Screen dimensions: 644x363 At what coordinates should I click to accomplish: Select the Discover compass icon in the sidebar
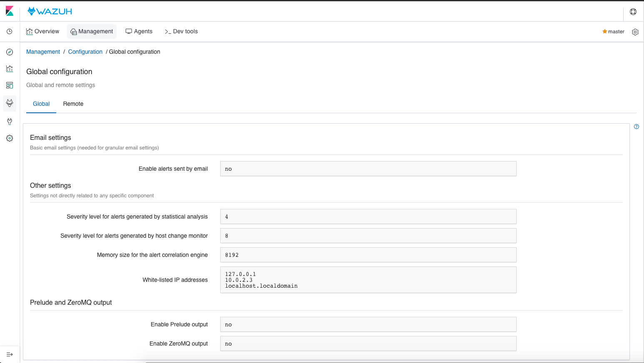9,52
